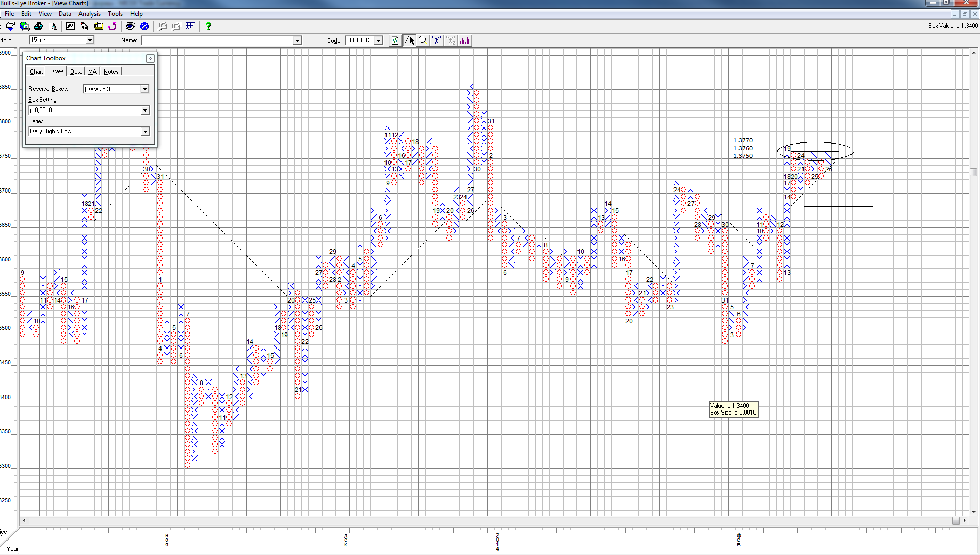Open the View menu
The width and height of the screenshot is (980, 555).
coord(45,14)
